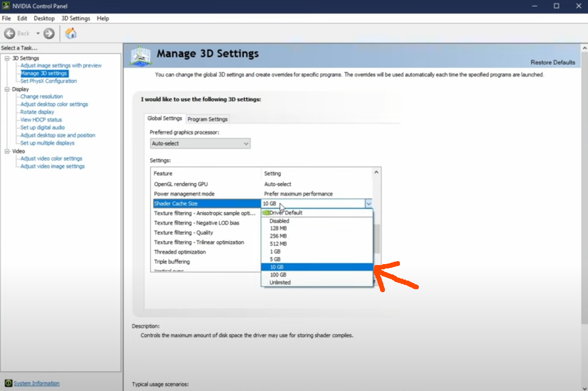Choose 10 GB shader cache size

(317, 267)
